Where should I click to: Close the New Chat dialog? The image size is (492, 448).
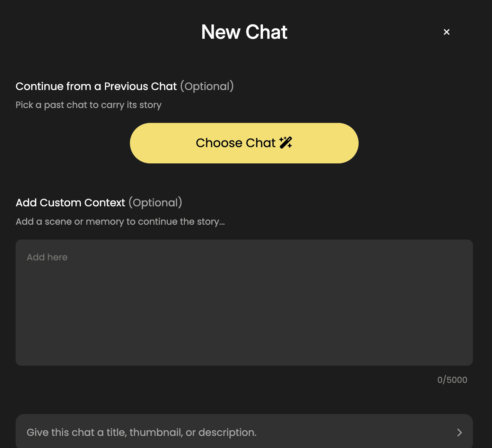pos(447,32)
